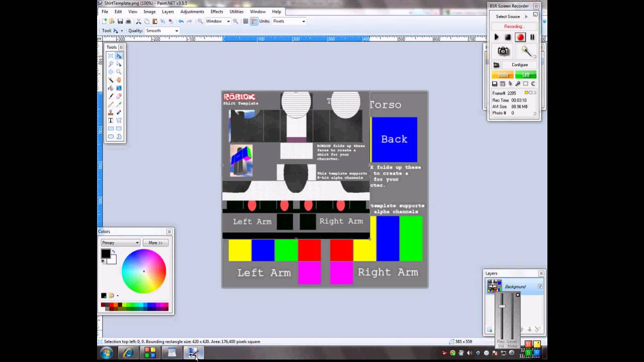
Task: Click the Open file toolbar icon
Action: [112, 21]
